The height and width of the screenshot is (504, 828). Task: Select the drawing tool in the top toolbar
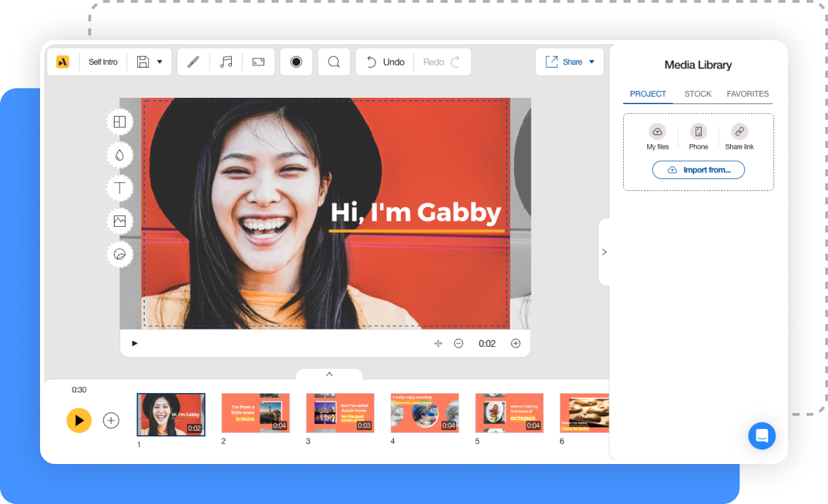[x=193, y=61]
